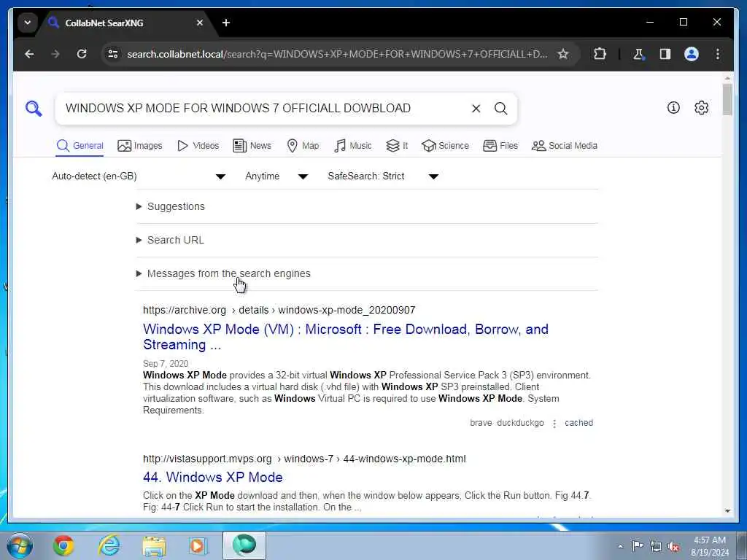Open Chrome profile avatar
The width and height of the screenshot is (747, 560).
tap(692, 54)
